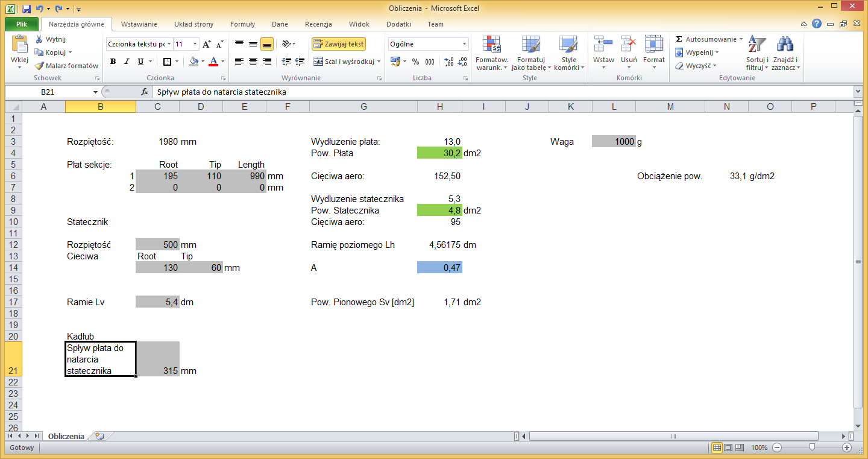Click the Format Painter (Malarz formatów) icon

(40, 66)
